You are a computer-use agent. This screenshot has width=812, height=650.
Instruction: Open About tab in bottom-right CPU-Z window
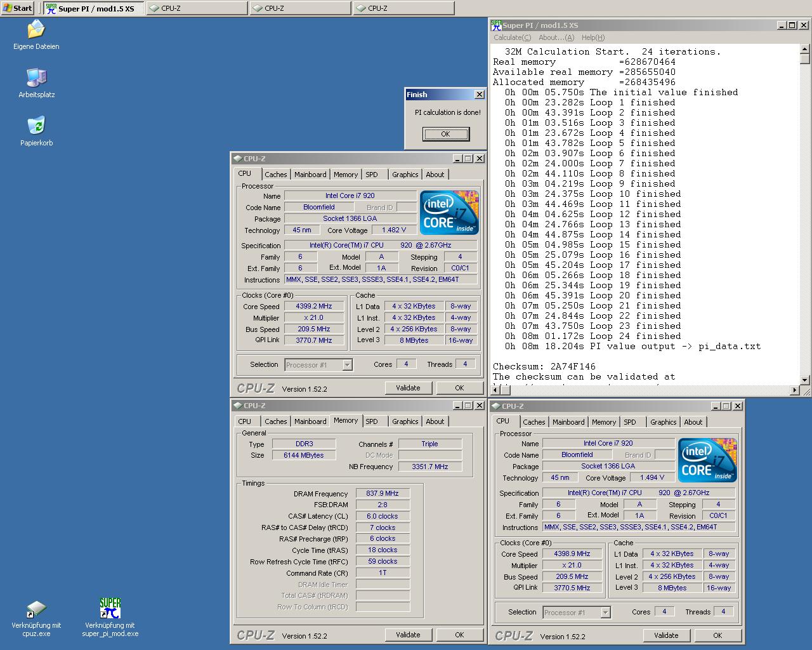pyautogui.click(x=693, y=422)
